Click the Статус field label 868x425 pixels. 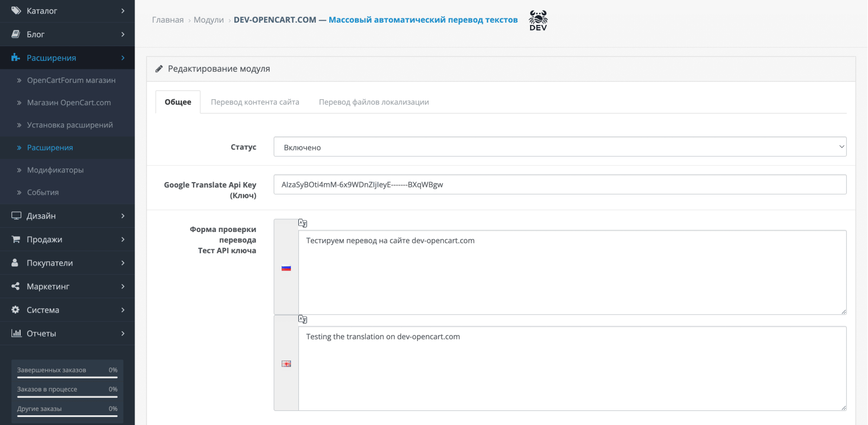click(x=244, y=147)
